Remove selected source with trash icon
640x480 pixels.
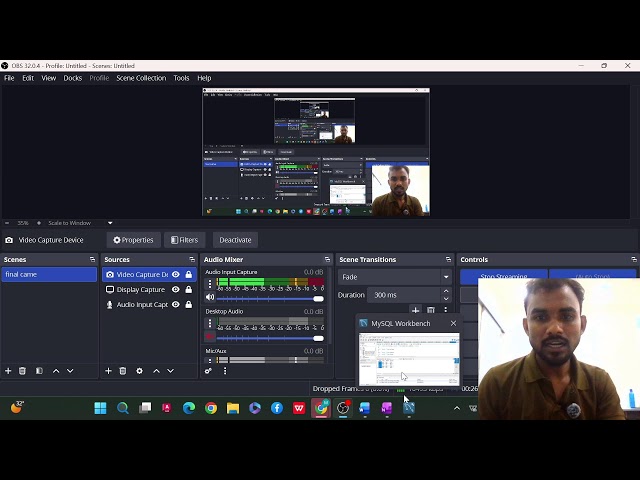pos(122,371)
